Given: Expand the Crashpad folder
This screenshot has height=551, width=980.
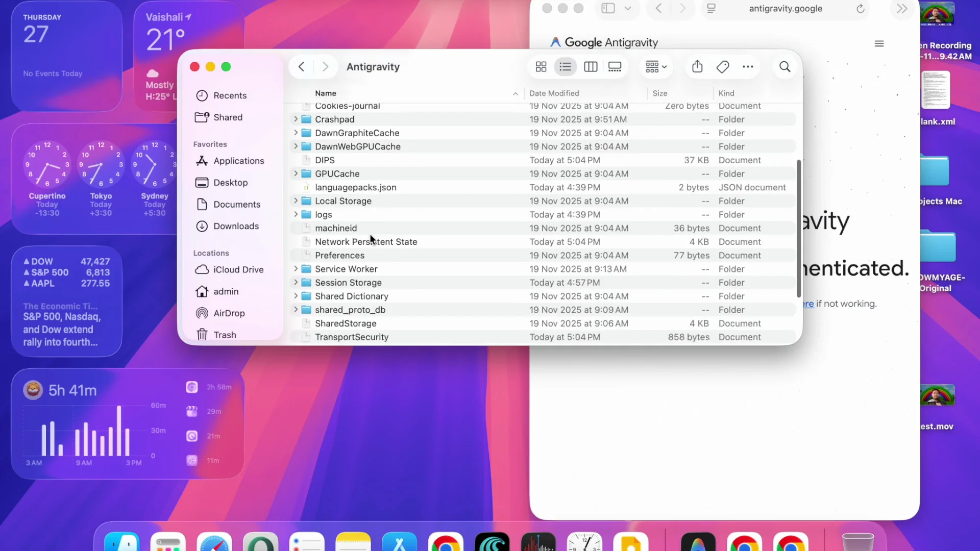Looking at the screenshot, I should (296, 119).
